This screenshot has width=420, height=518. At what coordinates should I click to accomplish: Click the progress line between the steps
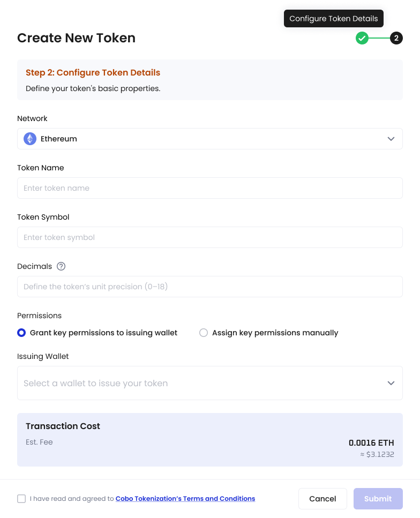[379, 38]
